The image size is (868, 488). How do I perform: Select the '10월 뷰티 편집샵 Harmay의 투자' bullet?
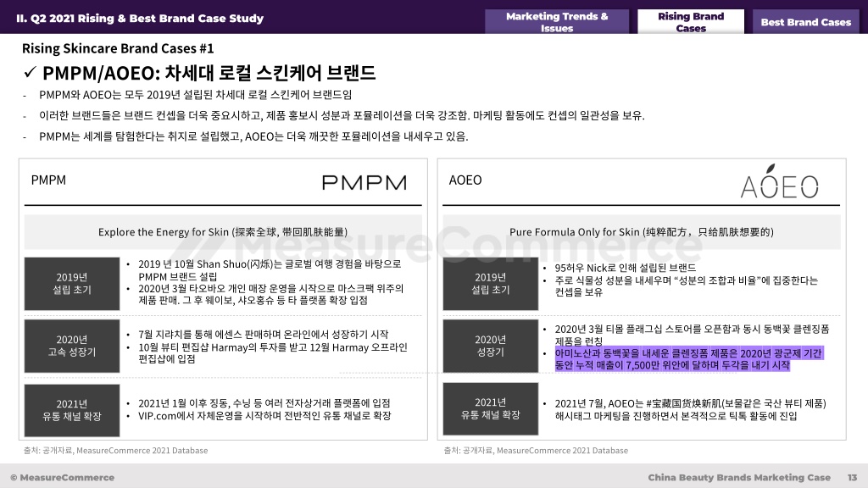coord(273,353)
